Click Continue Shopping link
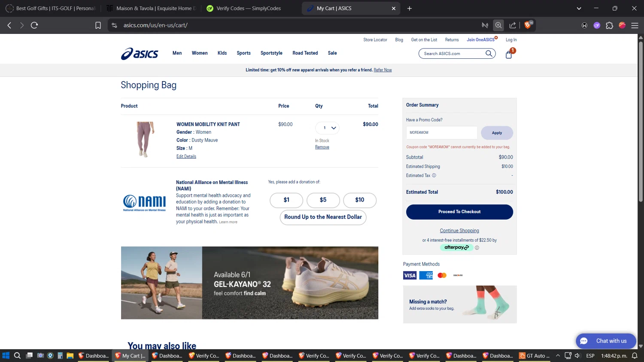 click(x=459, y=231)
